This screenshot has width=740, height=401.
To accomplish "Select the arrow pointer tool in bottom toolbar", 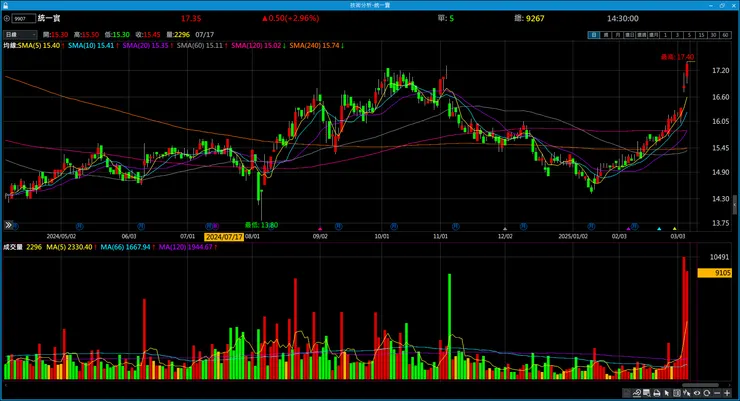I will [x=666, y=393].
